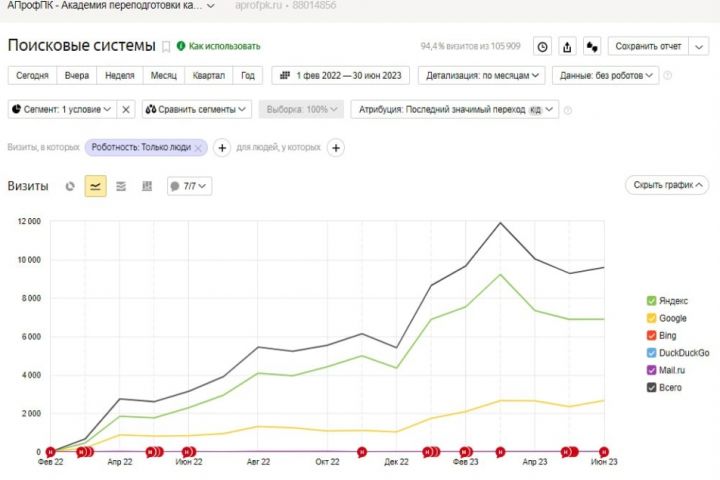The image size is (720, 480).
Task: Click the export share icon
Action: click(x=567, y=46)
